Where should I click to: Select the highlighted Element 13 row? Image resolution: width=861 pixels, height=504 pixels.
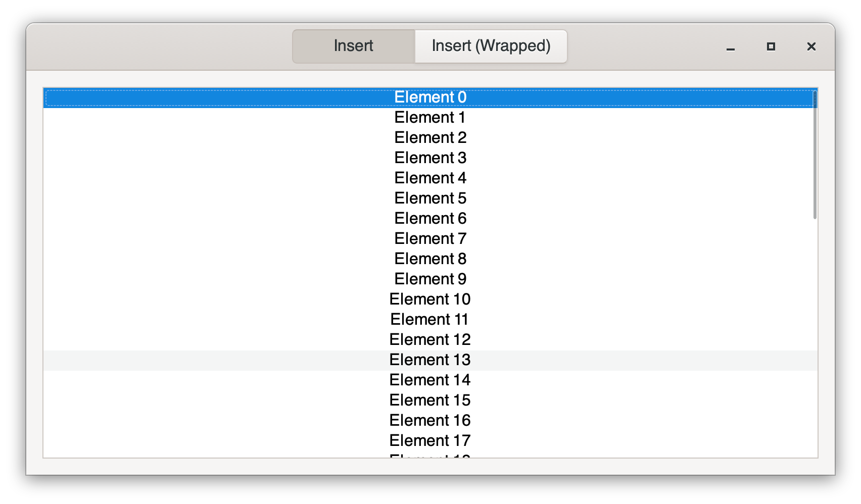430,360
